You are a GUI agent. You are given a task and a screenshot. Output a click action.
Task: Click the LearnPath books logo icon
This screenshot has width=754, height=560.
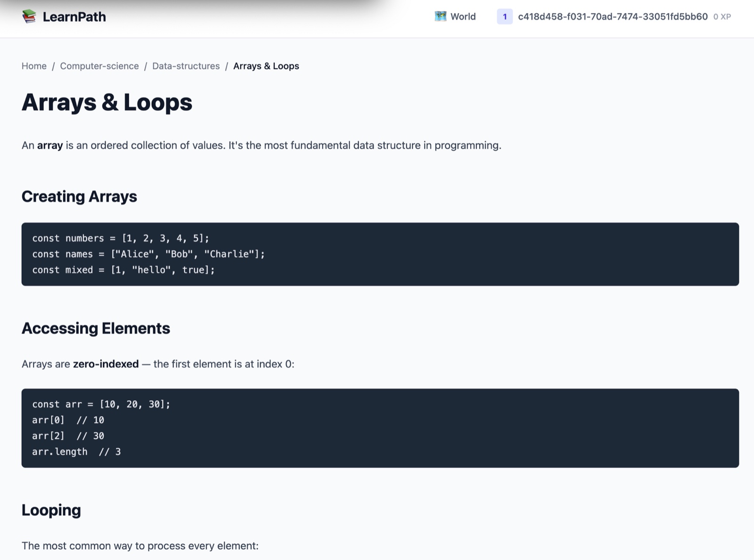[x=29, y=16]
